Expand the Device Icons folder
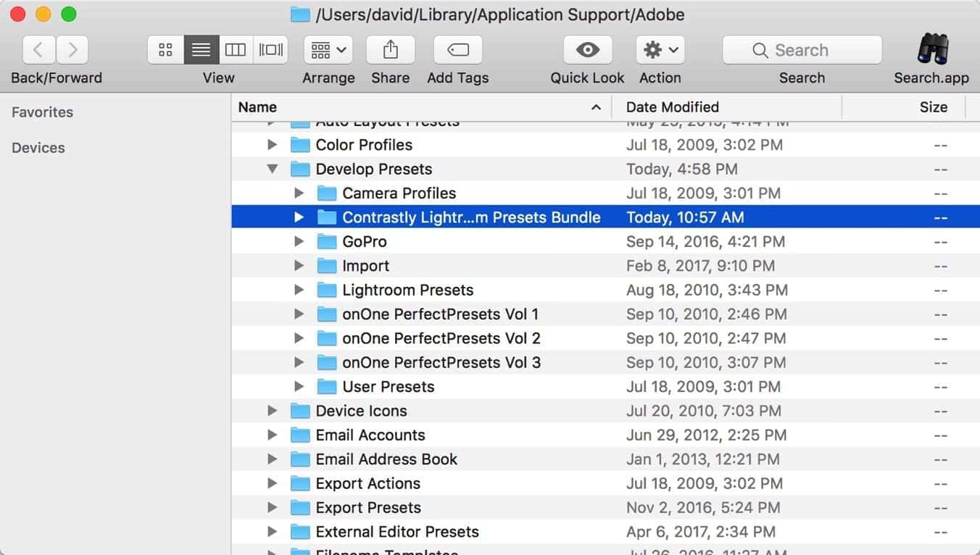980x555 pixels. click(x=272, y=411)
